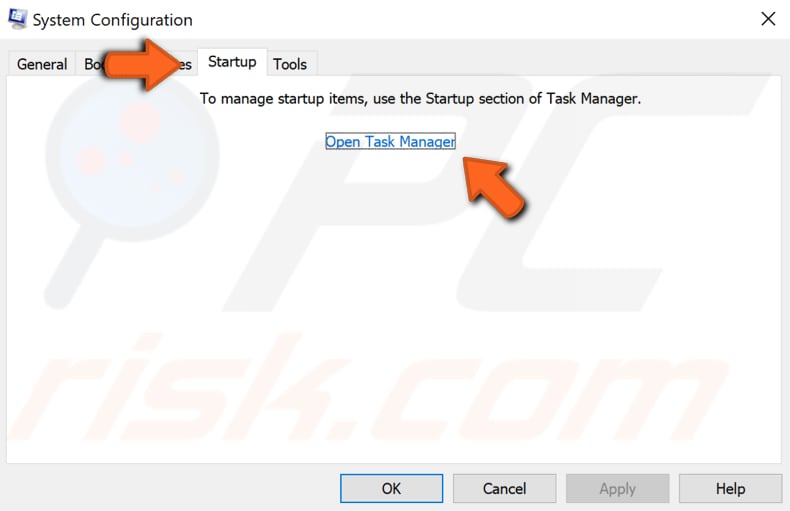The width and height of the screenshot is (790, 511).
Task: Click the 'To manage startup items' instruction text
Action: (420, 99)
